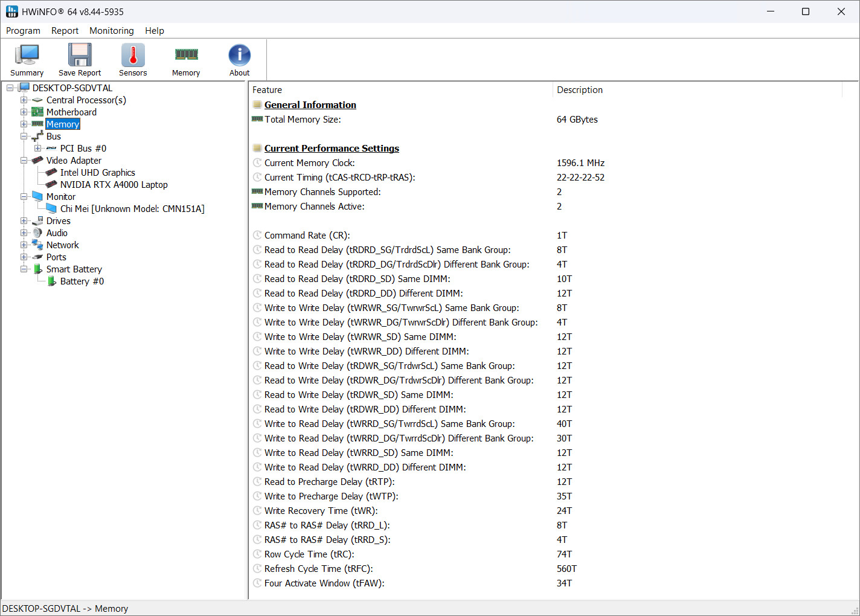Click the Write Recovery Time (tWR) row
The height and width of the screenshot is (616, 860).
point(547,511)
